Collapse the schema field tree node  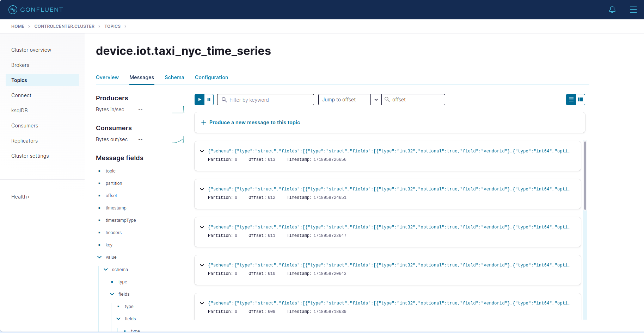(x=106, y=270)
